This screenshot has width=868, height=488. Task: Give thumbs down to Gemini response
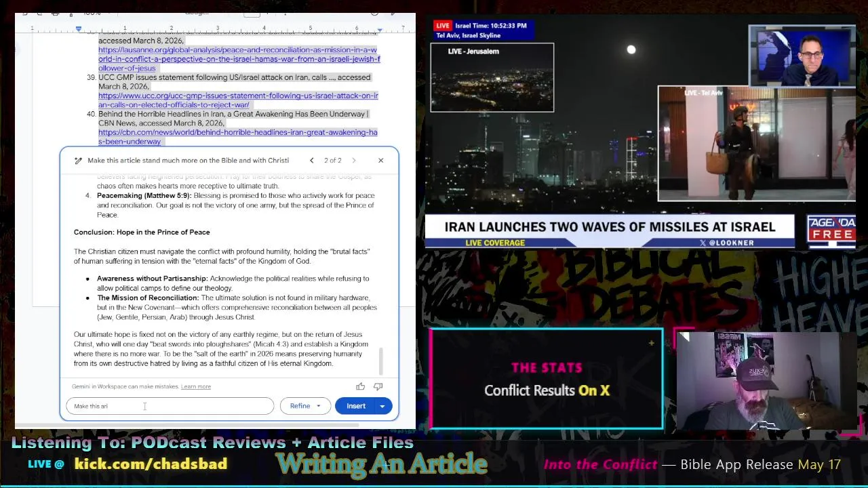(378, 386)
